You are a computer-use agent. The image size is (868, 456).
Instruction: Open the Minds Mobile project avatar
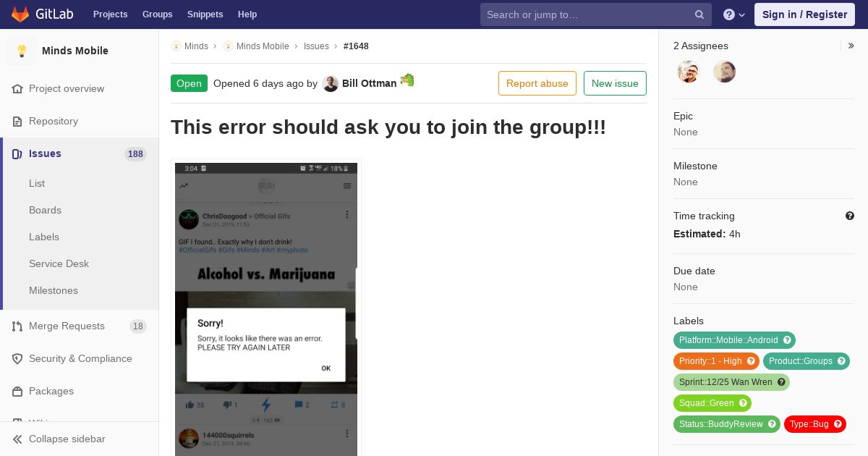pyautogui.click(x=22, y=51)
